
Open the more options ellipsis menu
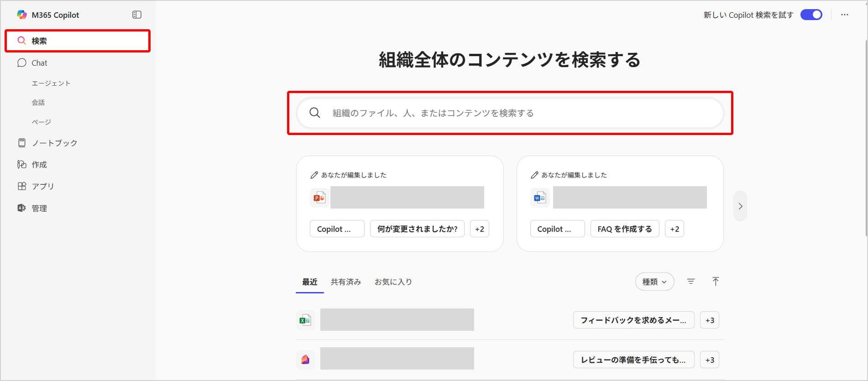pyautogui.click(x=845, y=15)
